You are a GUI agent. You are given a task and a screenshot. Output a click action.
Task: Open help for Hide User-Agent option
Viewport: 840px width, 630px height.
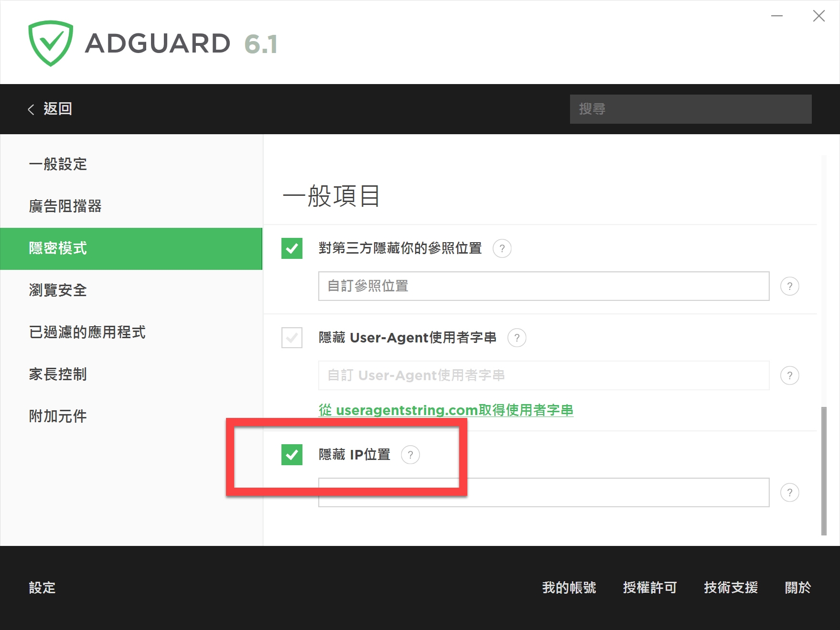coord(517,338)
